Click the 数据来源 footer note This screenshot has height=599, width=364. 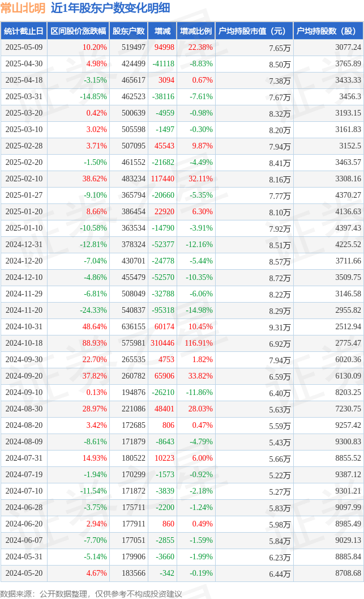click(91, 594)
